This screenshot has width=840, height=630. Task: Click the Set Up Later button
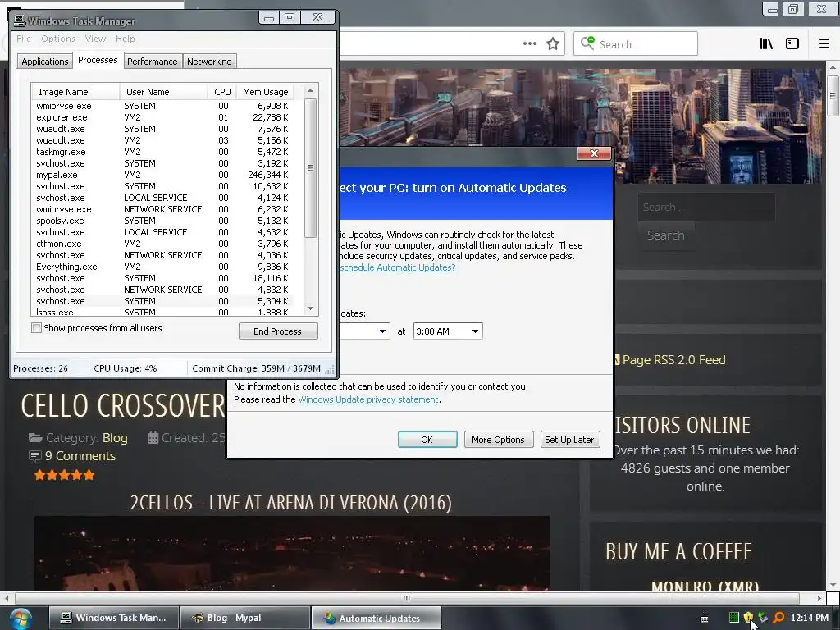(569, 440)
